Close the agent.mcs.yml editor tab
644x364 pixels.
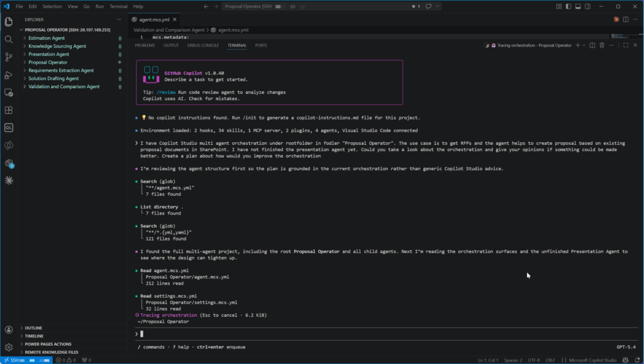pyautogui.click(x=175, y=20)
